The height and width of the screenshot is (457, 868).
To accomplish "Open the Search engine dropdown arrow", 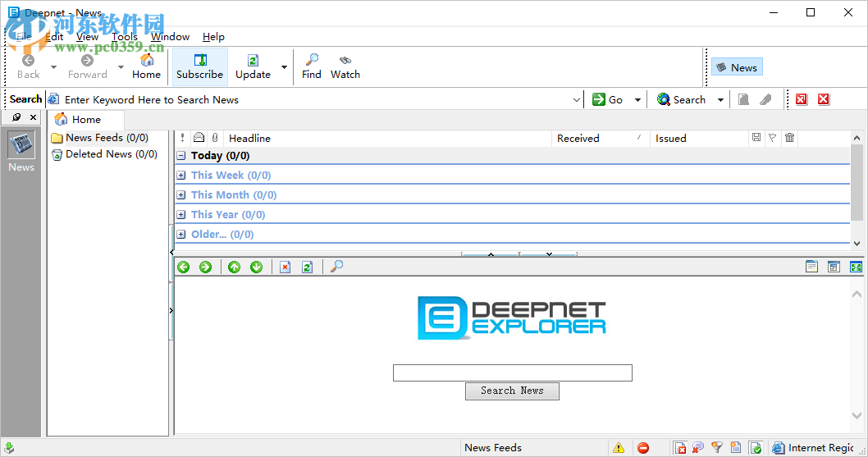I will pos(720,100).
